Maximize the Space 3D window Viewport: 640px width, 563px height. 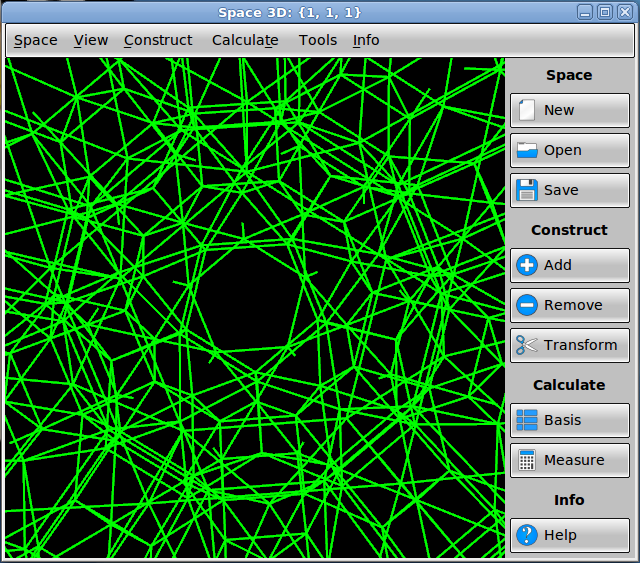[605, 12]
